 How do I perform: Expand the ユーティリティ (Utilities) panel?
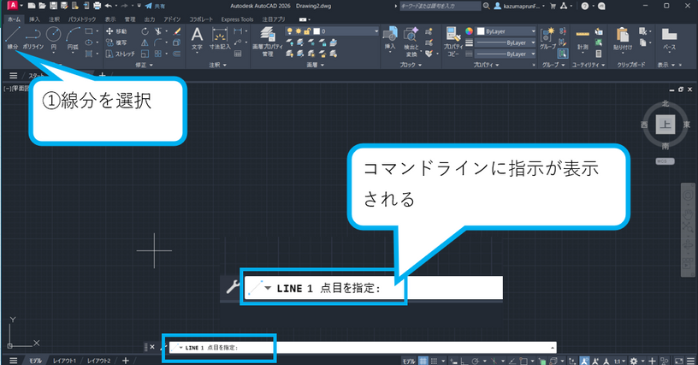(588, 65)
